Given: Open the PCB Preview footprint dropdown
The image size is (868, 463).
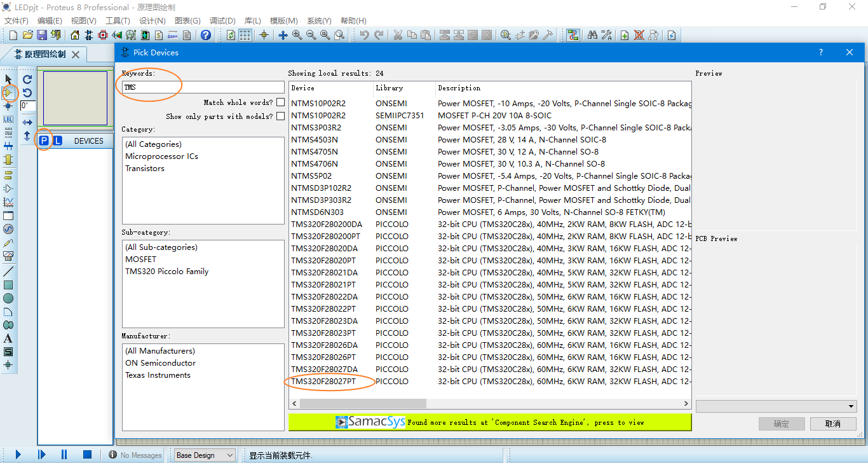Looking at the screenshot, I should tap(776, 405).
